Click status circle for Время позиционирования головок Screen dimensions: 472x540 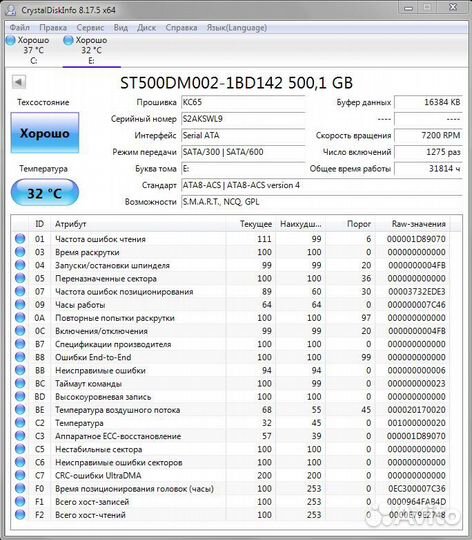coord(20,488)
